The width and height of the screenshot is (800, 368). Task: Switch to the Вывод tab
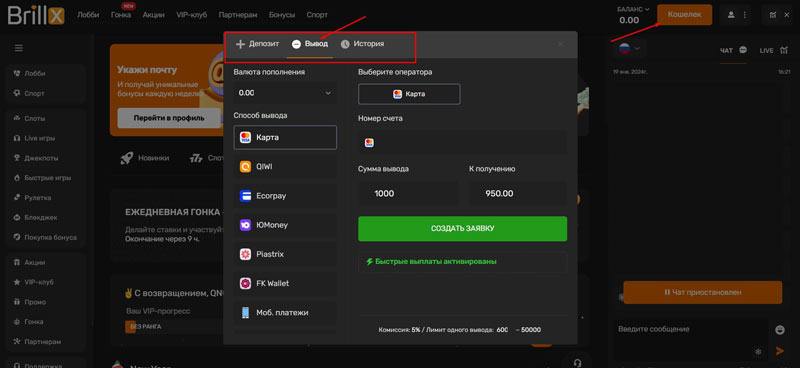[x=310, y=44]
